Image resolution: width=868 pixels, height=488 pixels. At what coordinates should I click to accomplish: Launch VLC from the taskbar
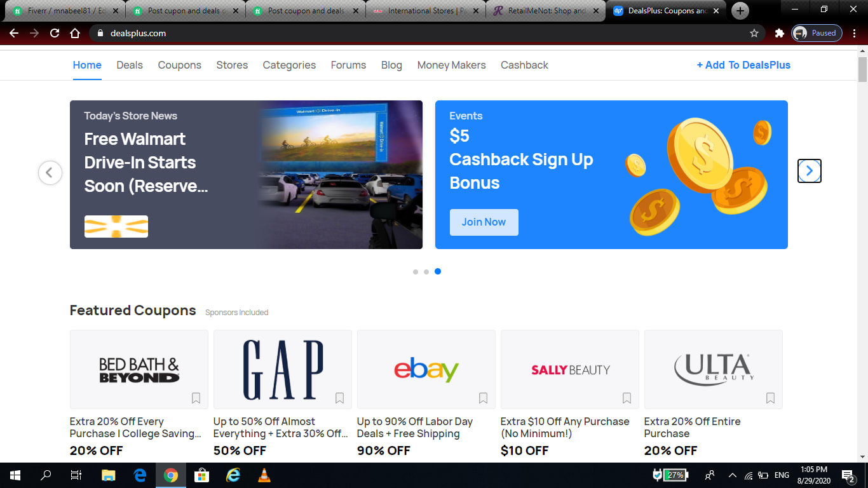coord(264,475)
